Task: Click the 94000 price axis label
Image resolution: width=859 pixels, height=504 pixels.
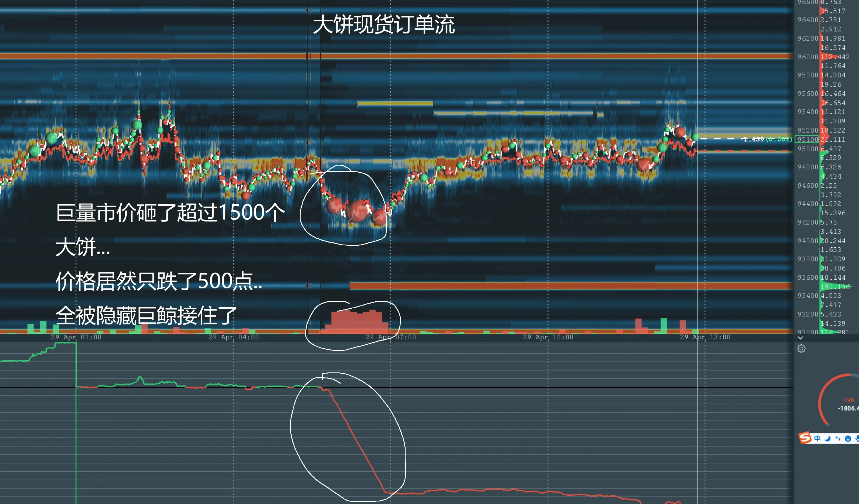Action: (807, 241)
